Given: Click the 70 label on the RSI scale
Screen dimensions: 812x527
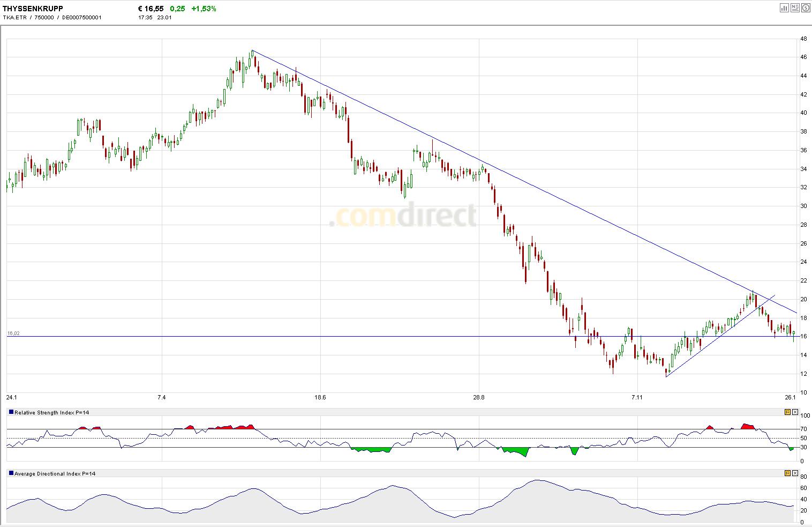Looking at the screenshot, I should 803,429.
